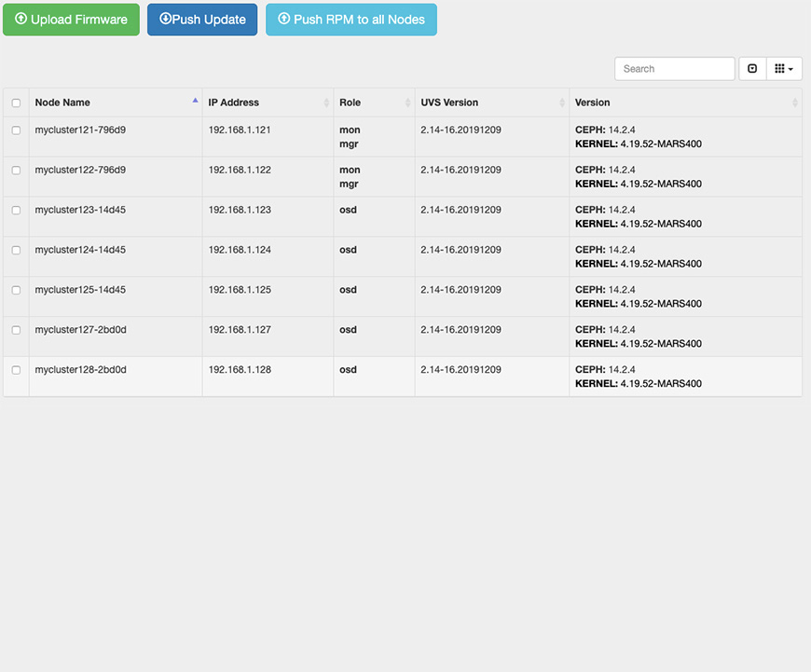Click node name mycluster124-14d45

point(80,250)
